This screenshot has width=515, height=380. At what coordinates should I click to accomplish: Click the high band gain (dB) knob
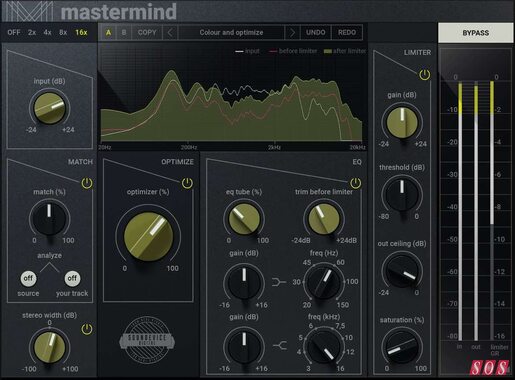tap(244, 346)
